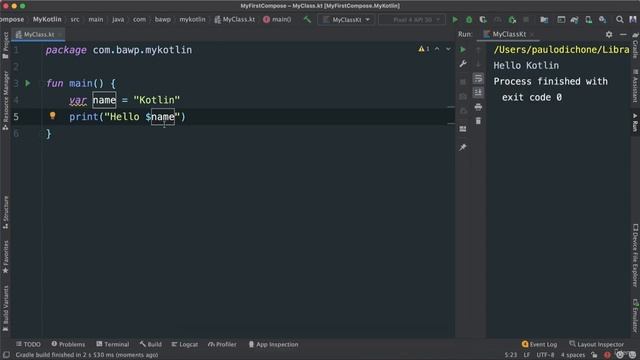
Task: Click the AVD Manager phone icon in toolbar
Action: pyautogui.click(x=588, y=20)
